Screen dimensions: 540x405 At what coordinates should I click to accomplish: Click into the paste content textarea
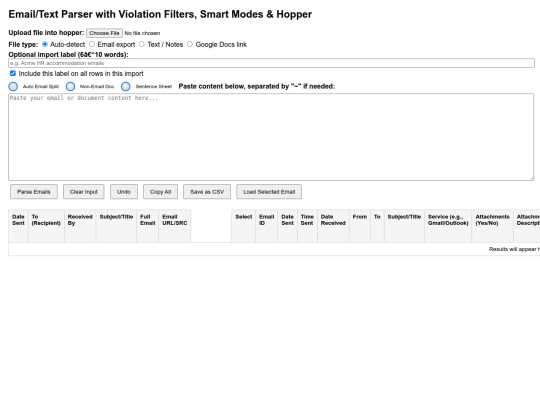pyautogui.click(x=271, y=137)
